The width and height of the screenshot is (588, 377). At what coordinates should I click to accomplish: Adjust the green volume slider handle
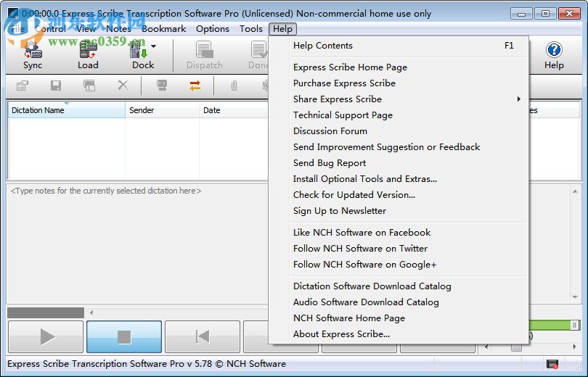click(x=574, y=325)
